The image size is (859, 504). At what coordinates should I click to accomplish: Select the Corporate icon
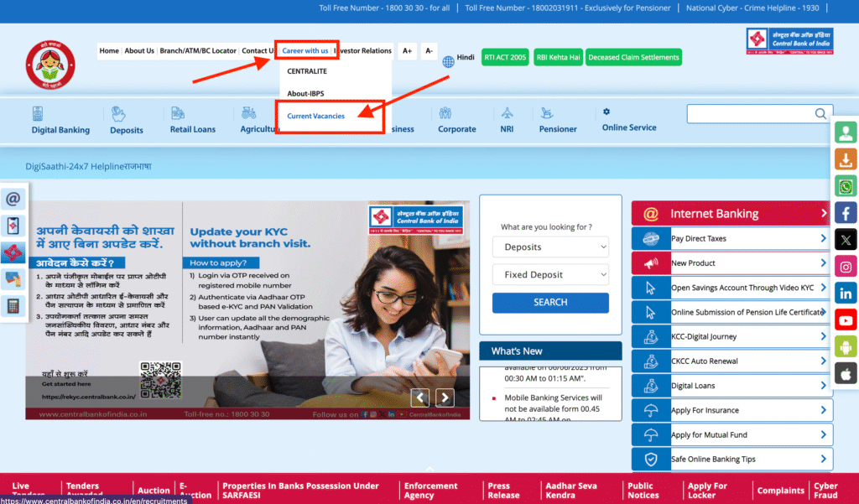(445, 113)
